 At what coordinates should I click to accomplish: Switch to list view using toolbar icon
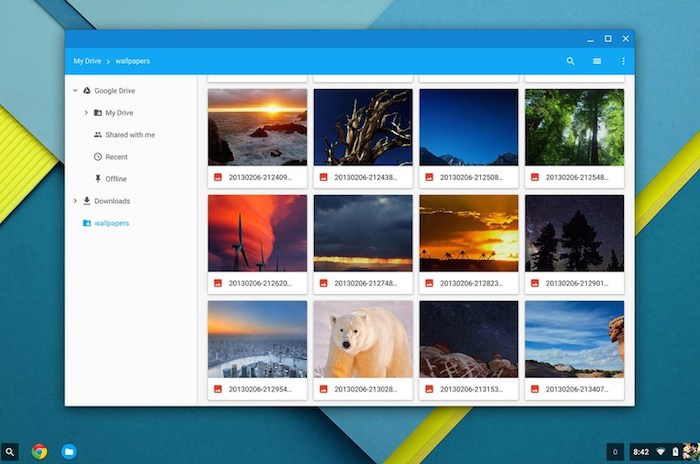click(597, 61)
